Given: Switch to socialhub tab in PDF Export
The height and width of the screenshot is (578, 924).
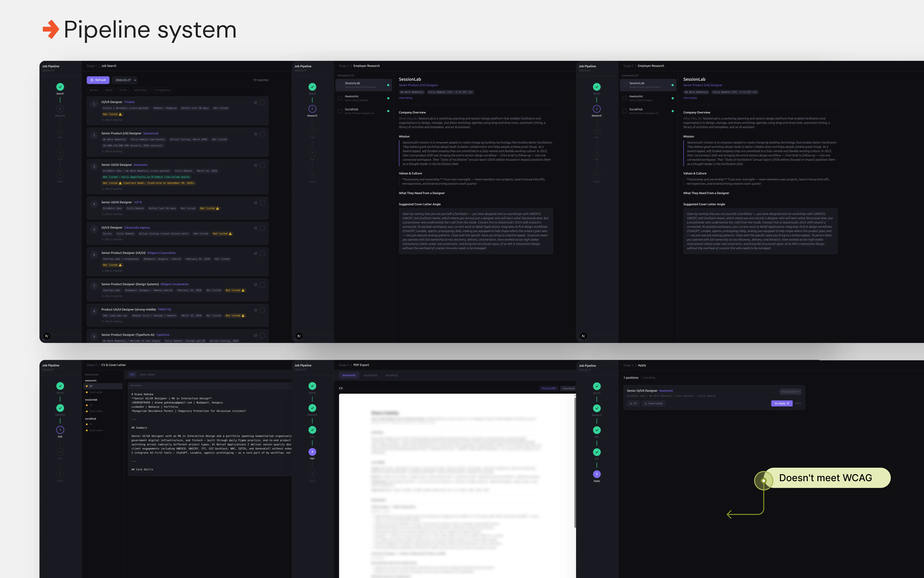Looking at the screenshot, I should pyautogui.click(x=391, y=375).
